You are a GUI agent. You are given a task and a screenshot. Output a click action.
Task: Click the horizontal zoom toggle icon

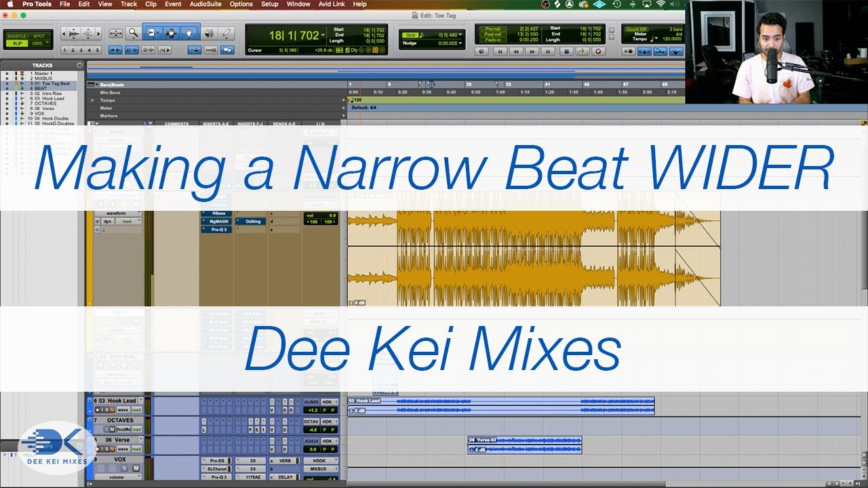(116, 33)
